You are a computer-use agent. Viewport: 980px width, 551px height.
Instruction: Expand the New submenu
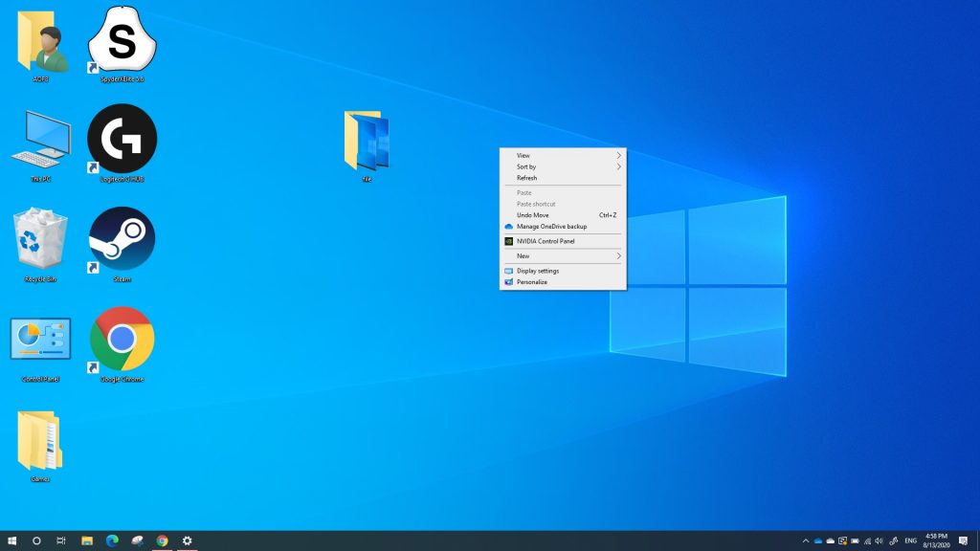pyautogui.click(x=563, y=256)
